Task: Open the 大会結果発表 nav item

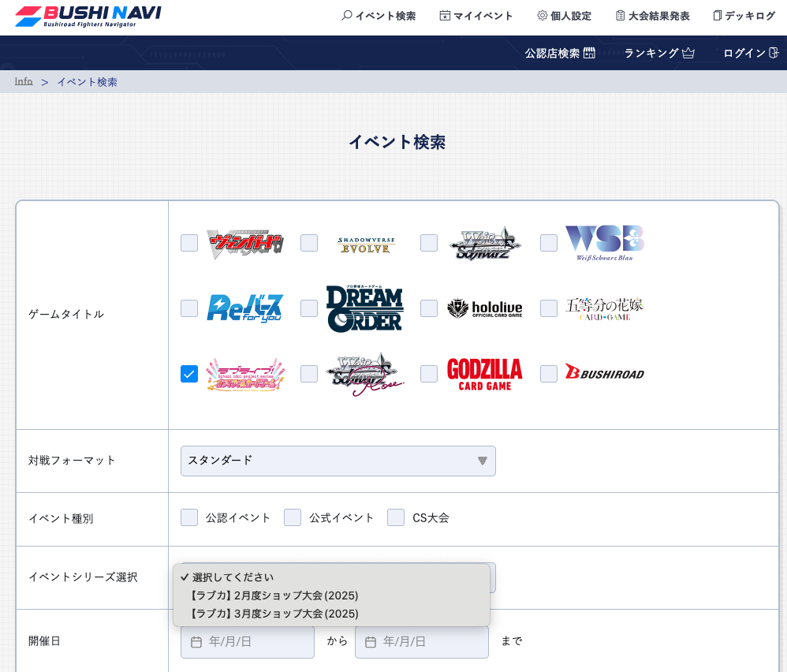Action: [x=652, y=16]
